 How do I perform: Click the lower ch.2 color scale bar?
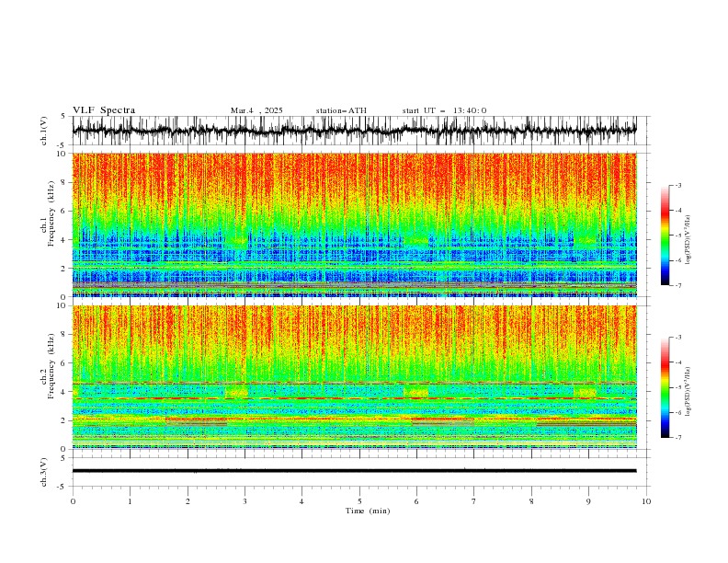[x=665, y=387]
